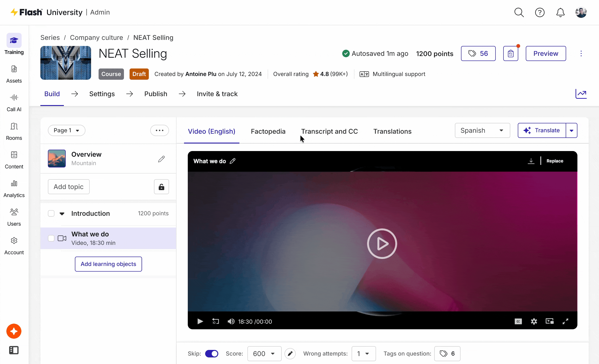Click the closed captions icon in video player

(x=518, y=322)
